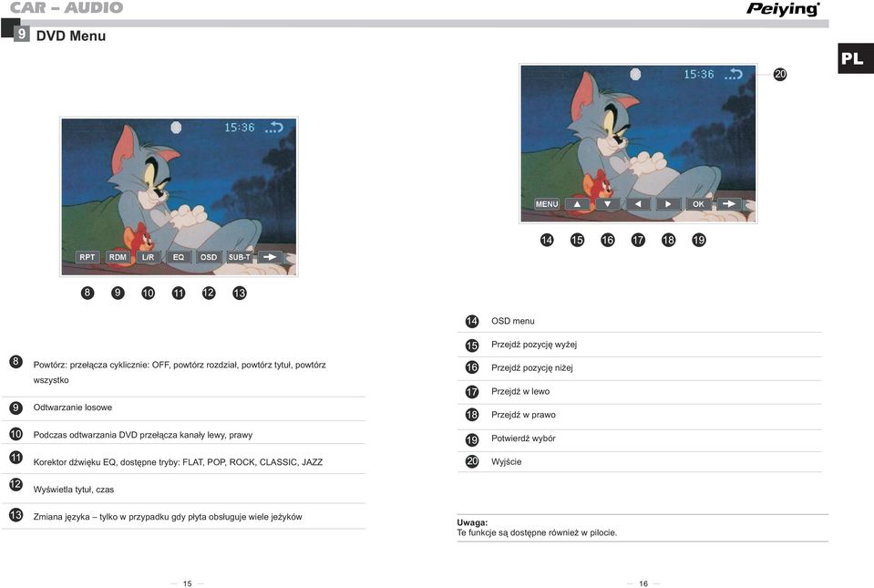Click the DVD screenshot containing the MENU toolbar
Screen dimensions: 874x588
point(638,144)
